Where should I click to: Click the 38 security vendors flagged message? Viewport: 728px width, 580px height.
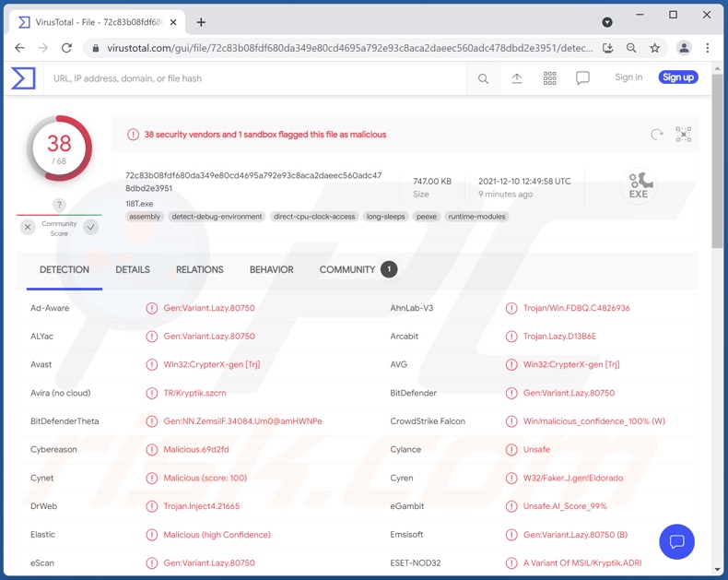(265, 135)
